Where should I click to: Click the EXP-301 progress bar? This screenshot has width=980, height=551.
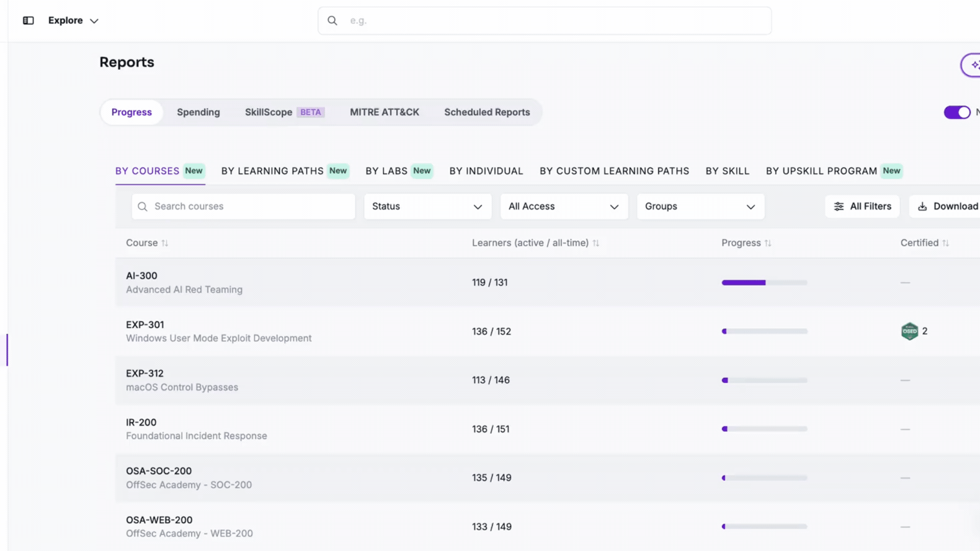pos(764,332)
